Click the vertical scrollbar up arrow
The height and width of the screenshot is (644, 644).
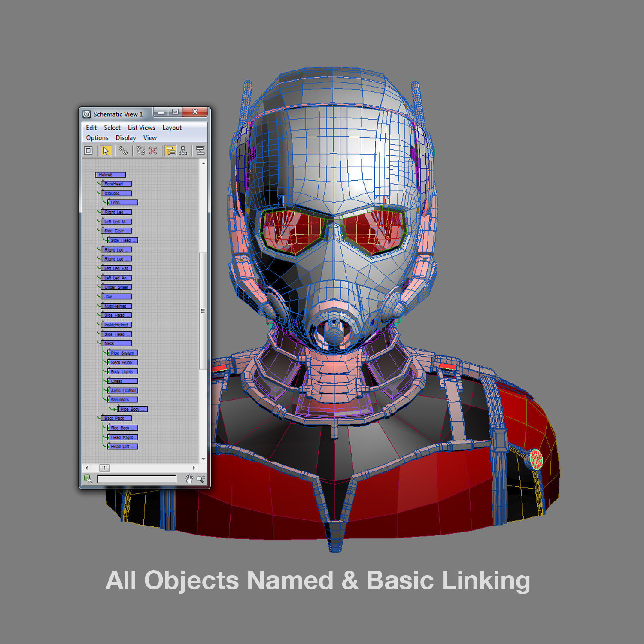pyautogui.click(x=204, y=163)
